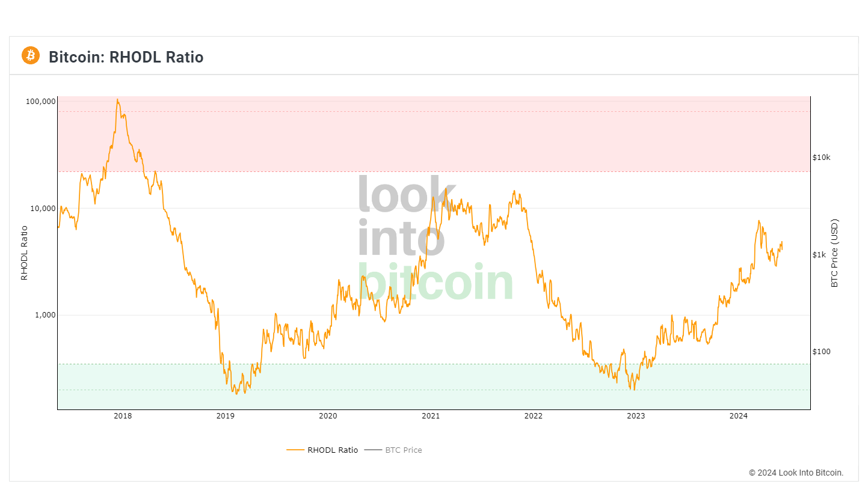Toggle the RHODL Ratio legend entry
Image resolution: width=868 pixels, height=484 pixels.
[322, 450]
